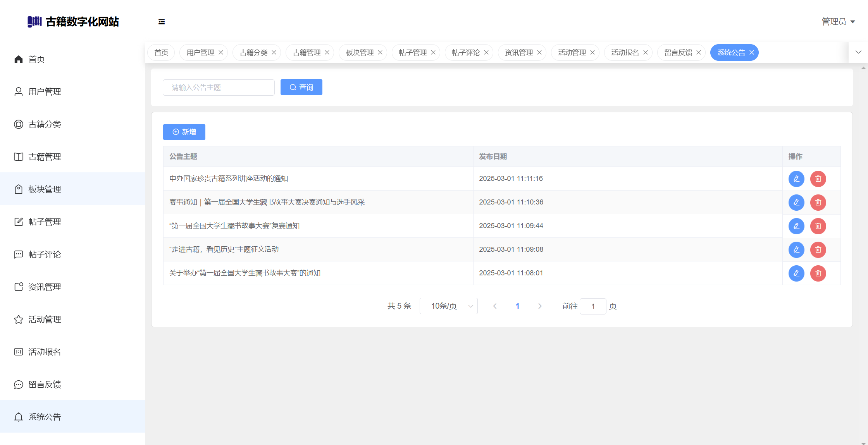The image size is (868, 445).
Task: Toggle sidebar collapse hamburger icon
Action: click(x=162, y=22)
